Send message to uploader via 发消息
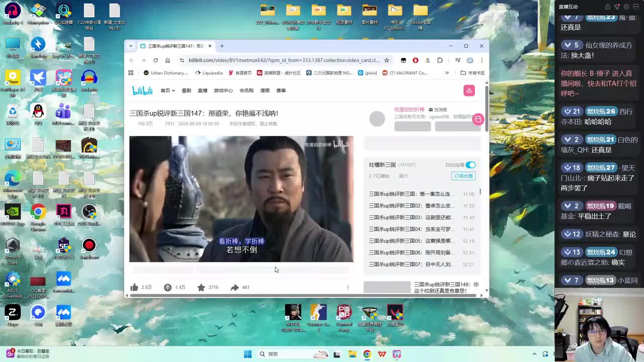 (x=438, y=110)
